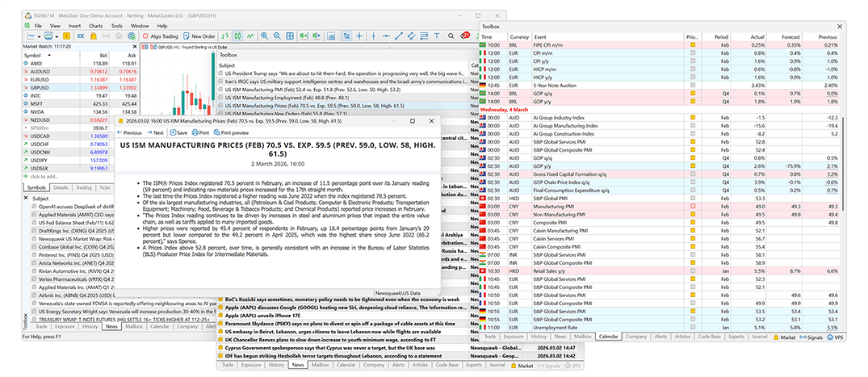868x377 pixels.
Task: Click Previous in the news article window
Action: (x=129, y=133)
